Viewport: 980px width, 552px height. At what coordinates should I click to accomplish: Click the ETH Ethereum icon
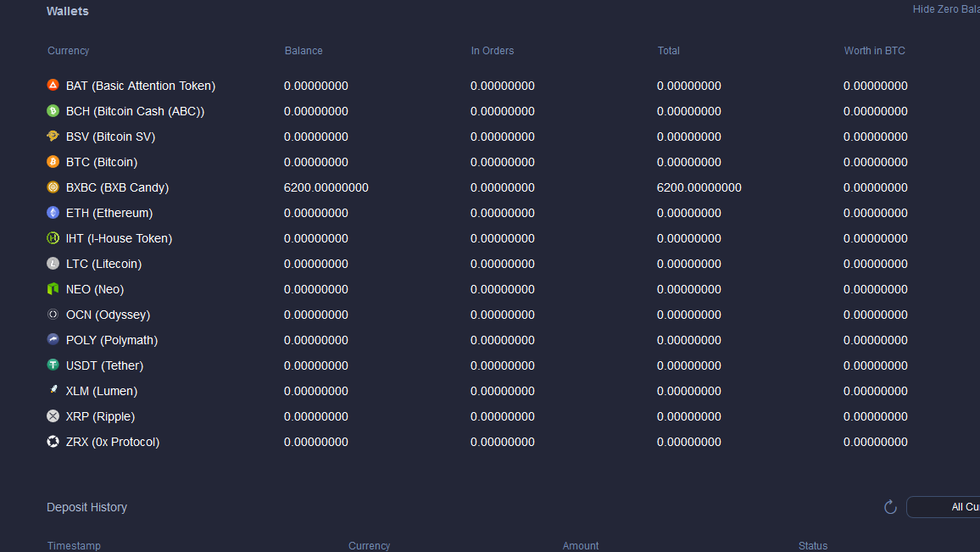tap(53, 213)
